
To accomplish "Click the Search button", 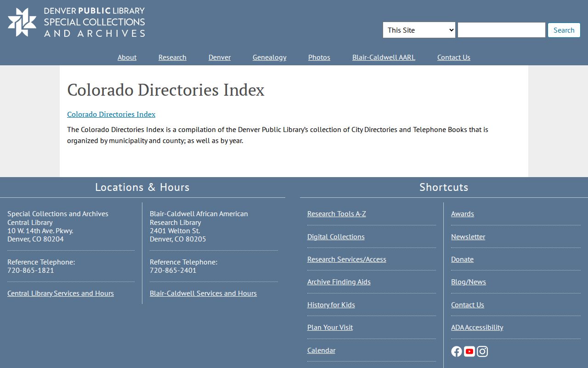I will point(564,30).
